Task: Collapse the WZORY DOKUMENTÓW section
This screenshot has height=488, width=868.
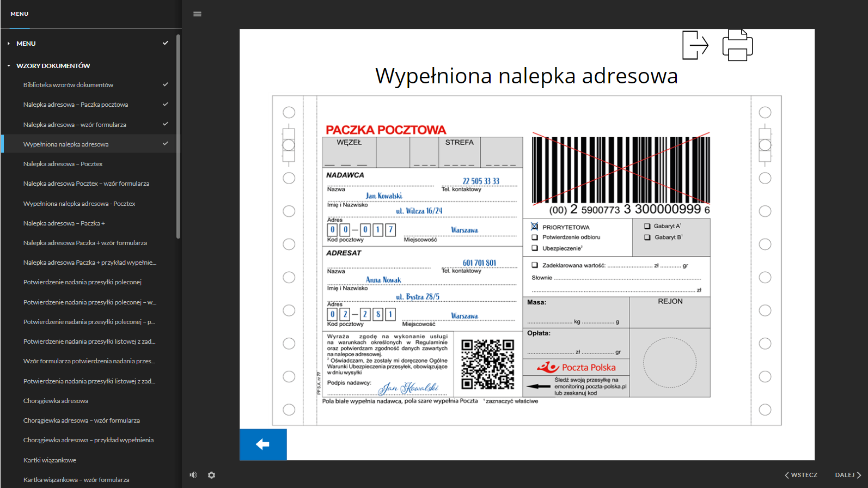Action: 9,66
